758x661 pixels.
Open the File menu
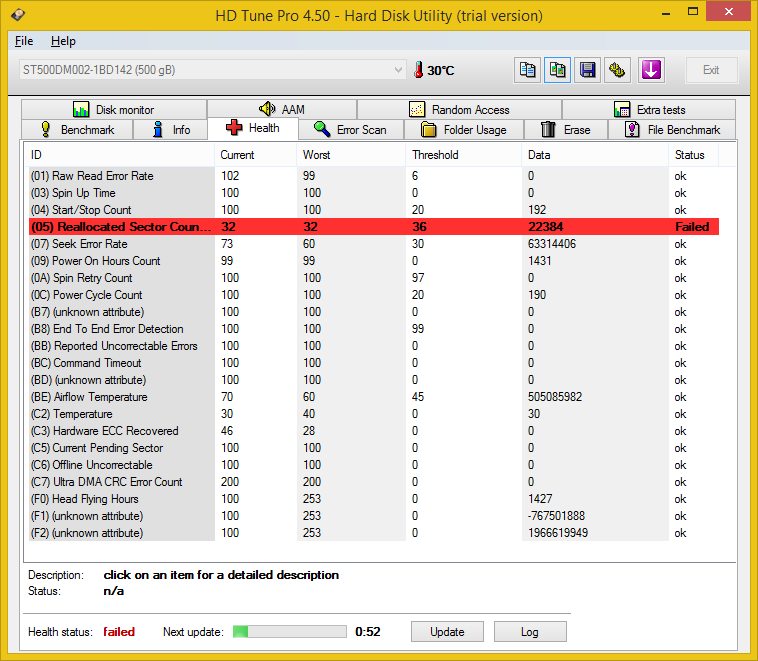pos(24,41)
